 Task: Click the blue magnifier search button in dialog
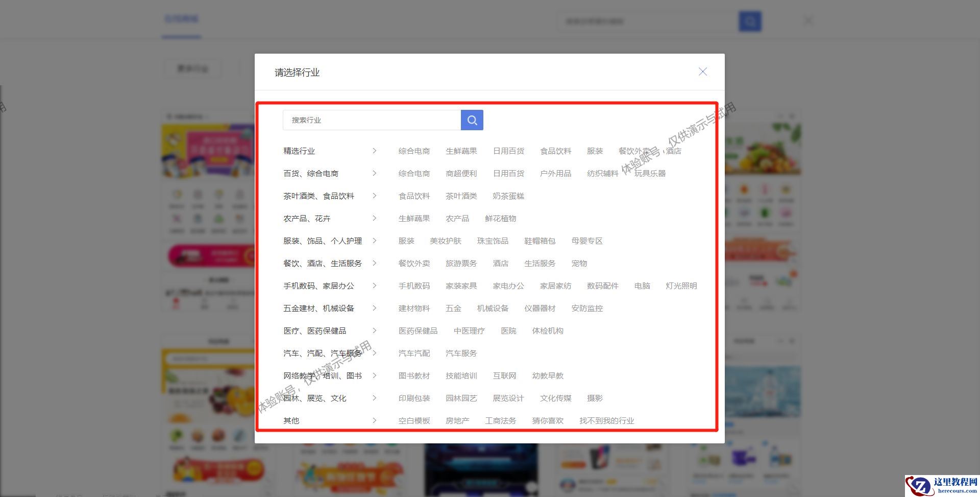pos(472,120)
